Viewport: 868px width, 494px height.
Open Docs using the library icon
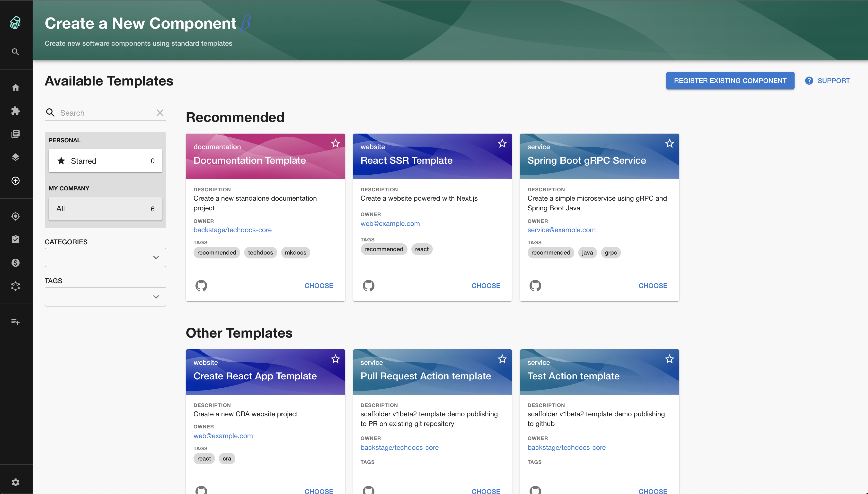[x=15, y=134]
